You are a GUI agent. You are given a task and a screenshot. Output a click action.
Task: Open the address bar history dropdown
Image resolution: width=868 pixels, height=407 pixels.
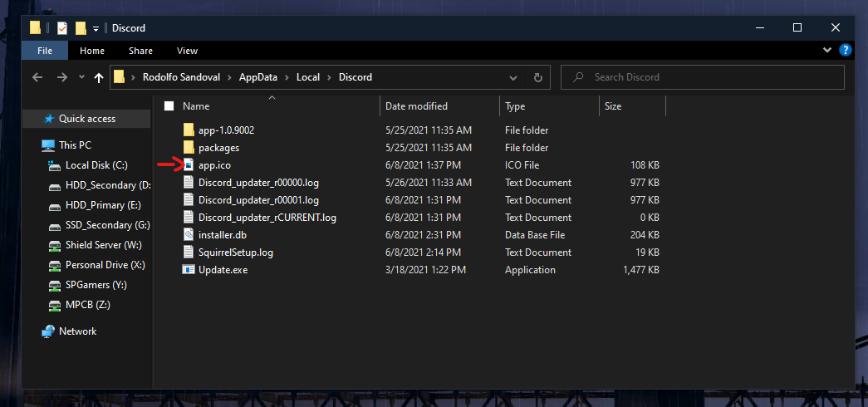[x=513, y=77]
